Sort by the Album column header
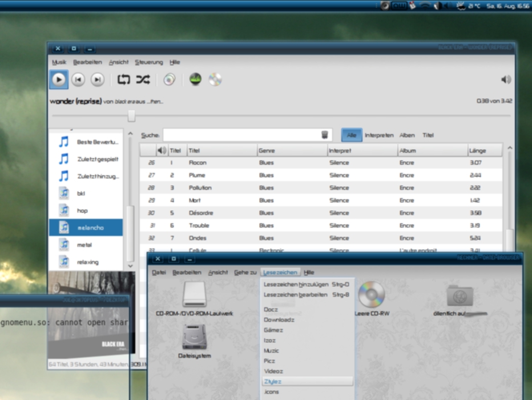The height and width of the screenshot is (400, 532). pos(433,150)
